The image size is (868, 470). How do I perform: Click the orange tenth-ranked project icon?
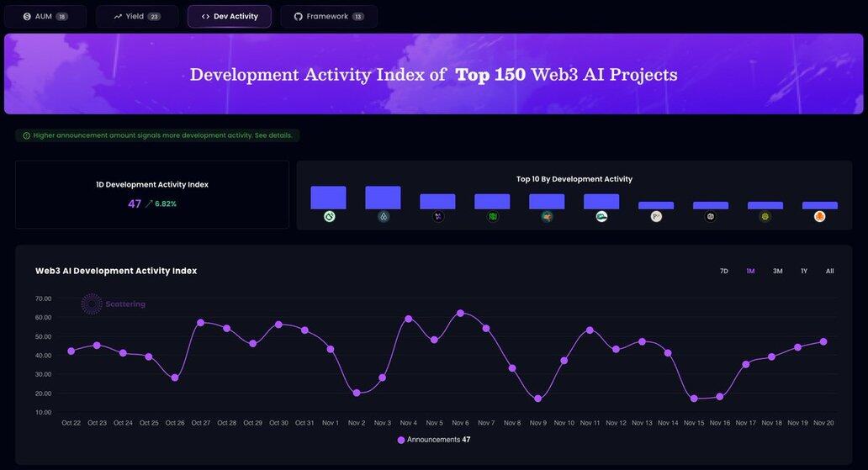[820, 217]
